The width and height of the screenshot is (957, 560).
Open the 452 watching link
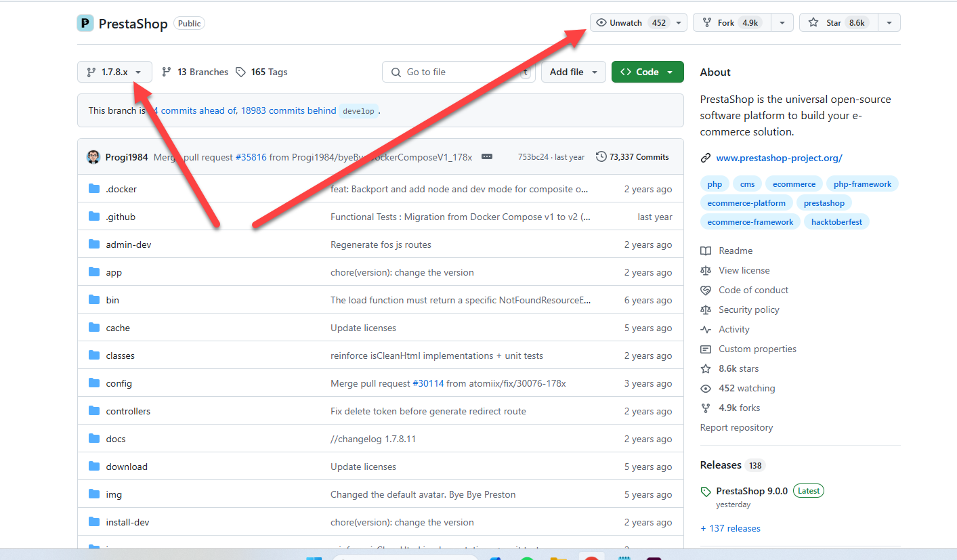pos(746,388)
